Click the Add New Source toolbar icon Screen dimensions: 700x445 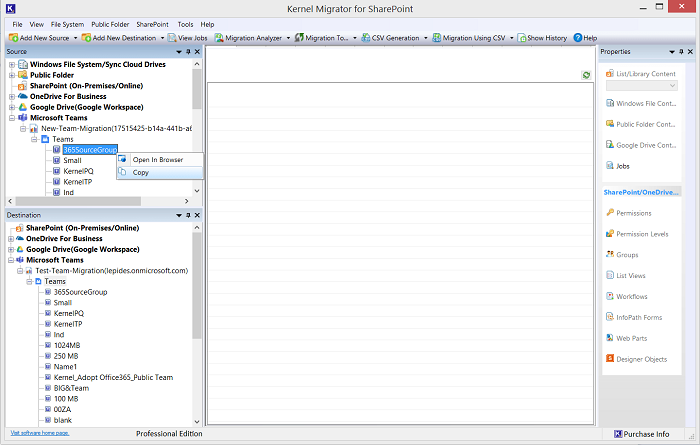[x=11, y=37]
